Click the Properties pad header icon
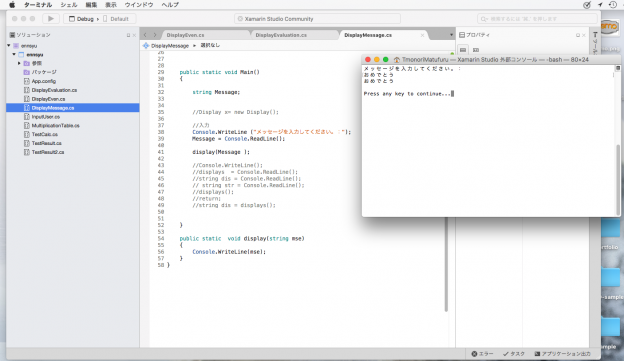The width and height of the screenshot is (624, 361). [462, 35]
